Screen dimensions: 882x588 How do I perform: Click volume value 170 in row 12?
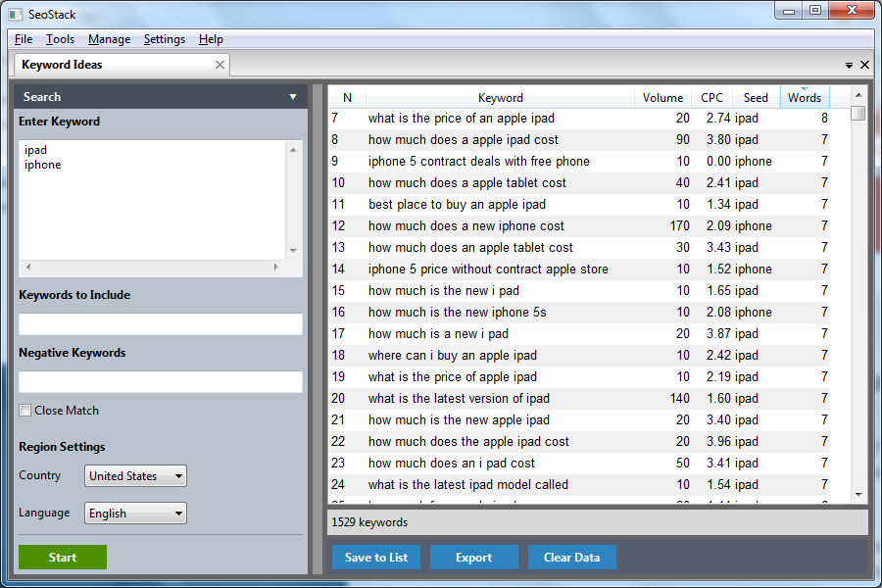pyautogui.click(x=679, y=225)
